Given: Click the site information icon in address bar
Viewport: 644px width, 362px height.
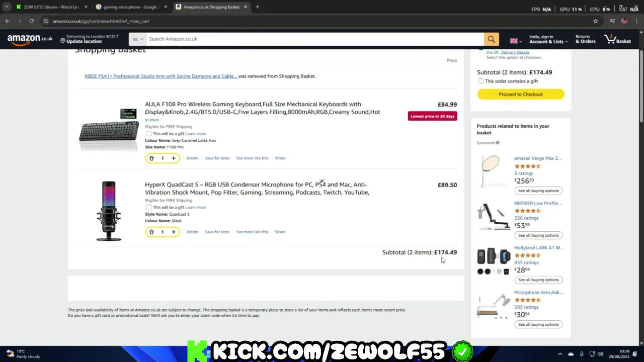Looking at the screenshot, I should (x=45, y=21).
